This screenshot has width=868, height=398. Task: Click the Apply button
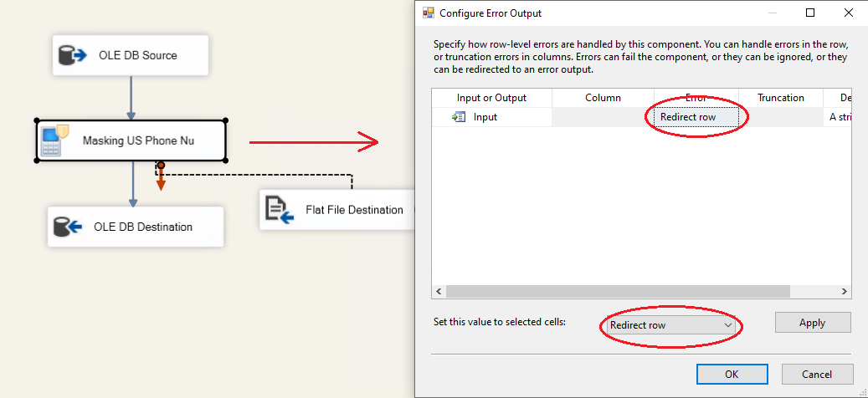pos(812,323)
